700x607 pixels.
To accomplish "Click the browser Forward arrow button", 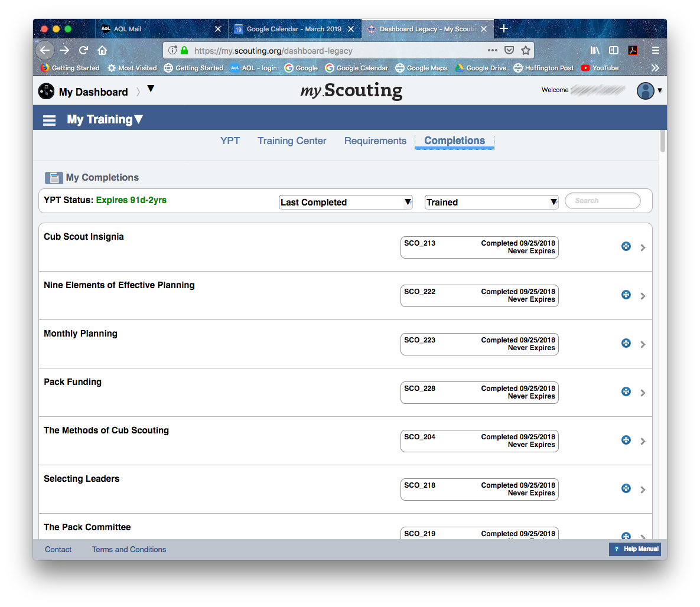I will click(x=65, y=50).
